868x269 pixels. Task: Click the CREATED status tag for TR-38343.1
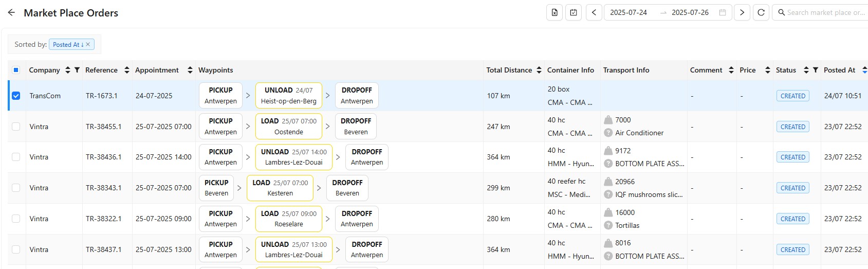click(x=793, y=188)
